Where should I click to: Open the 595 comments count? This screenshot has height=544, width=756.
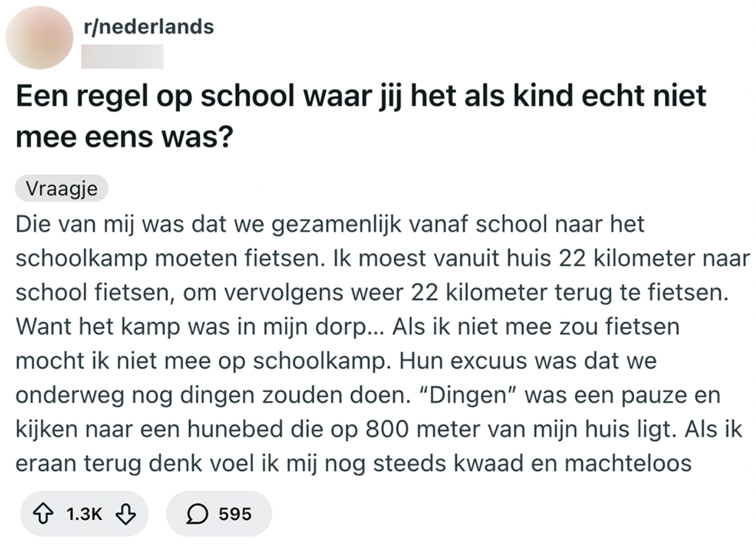pyautogui.click(x=235, y=514)
